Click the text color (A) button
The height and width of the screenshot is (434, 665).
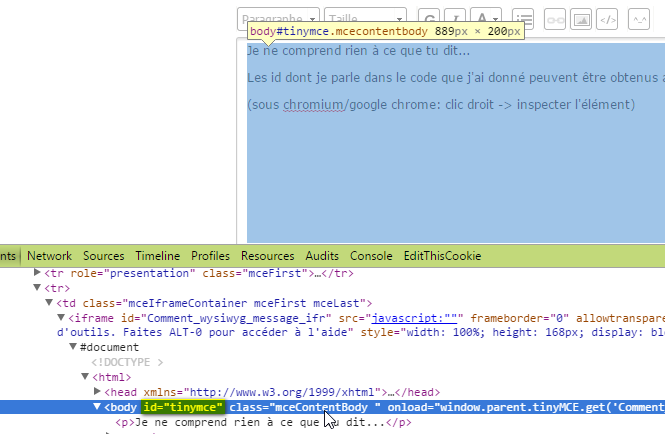coord(481,18)
